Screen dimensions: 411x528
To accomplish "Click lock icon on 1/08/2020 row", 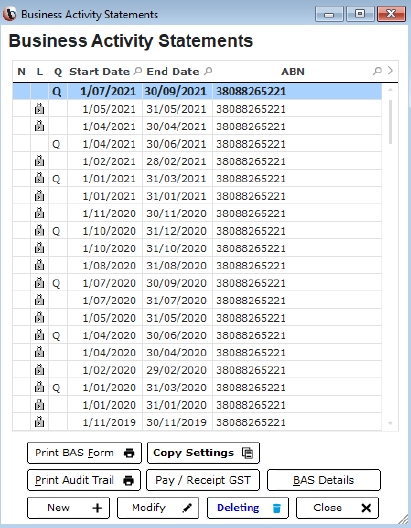I will (39, 266).
